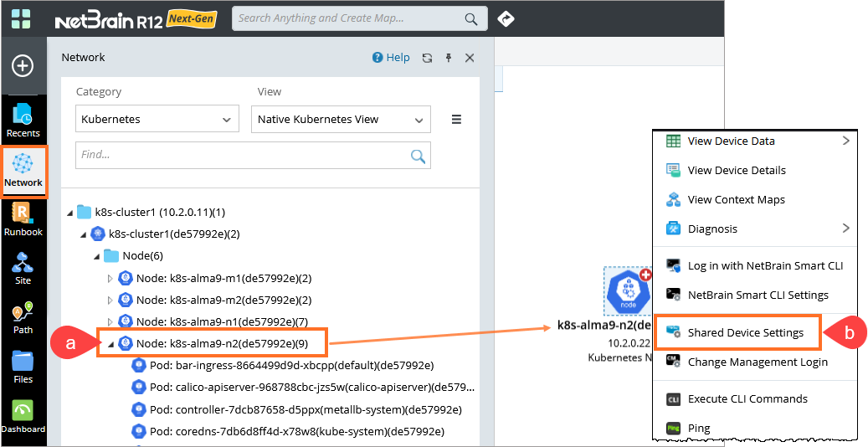
Task: Collapse the k8s-cluster1(de57992e)(2) node
Action: (x=83, y=235)
